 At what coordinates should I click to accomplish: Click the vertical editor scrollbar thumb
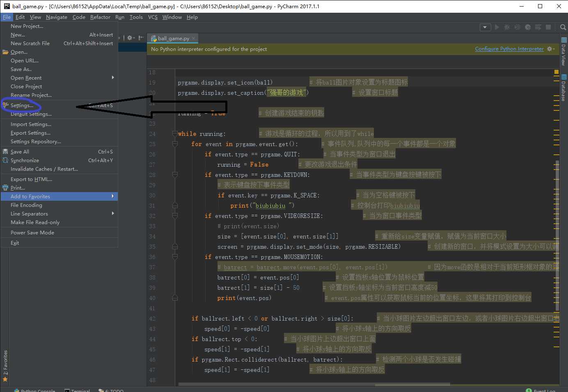pyautogui.click(x=557, y=236)
